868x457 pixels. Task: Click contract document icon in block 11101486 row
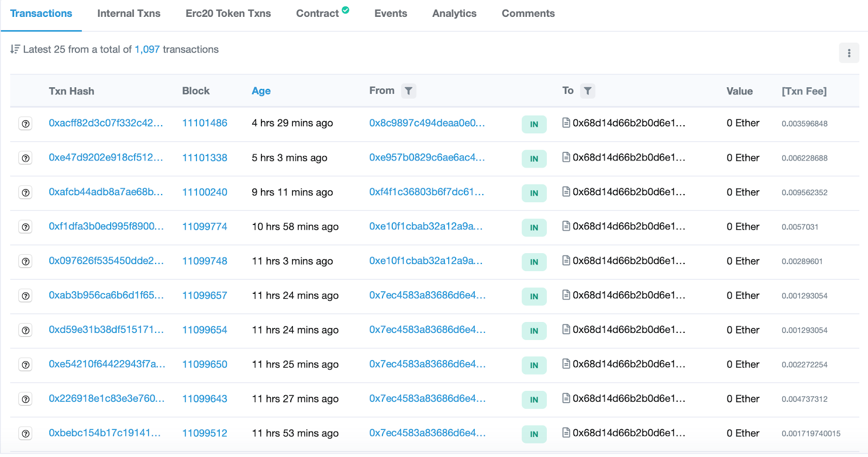coord(566,123)
